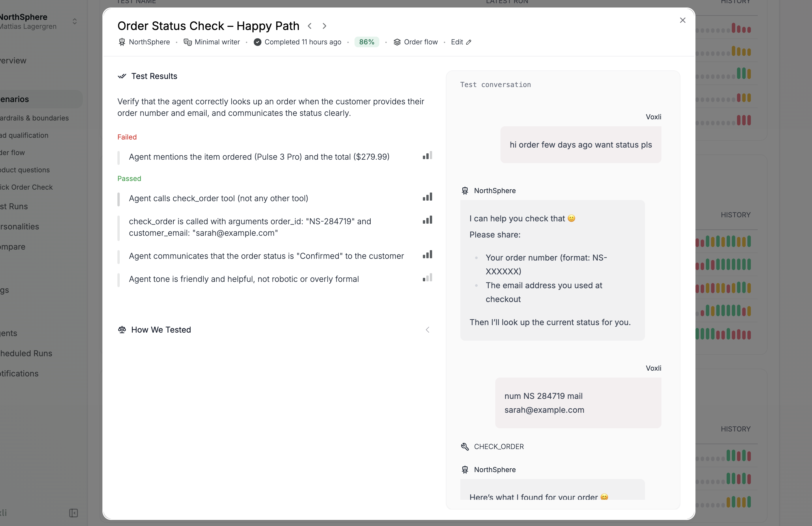Open the workspace switcher next to Mattias Lagergren
812x526 pixels.
coord(74,22)
